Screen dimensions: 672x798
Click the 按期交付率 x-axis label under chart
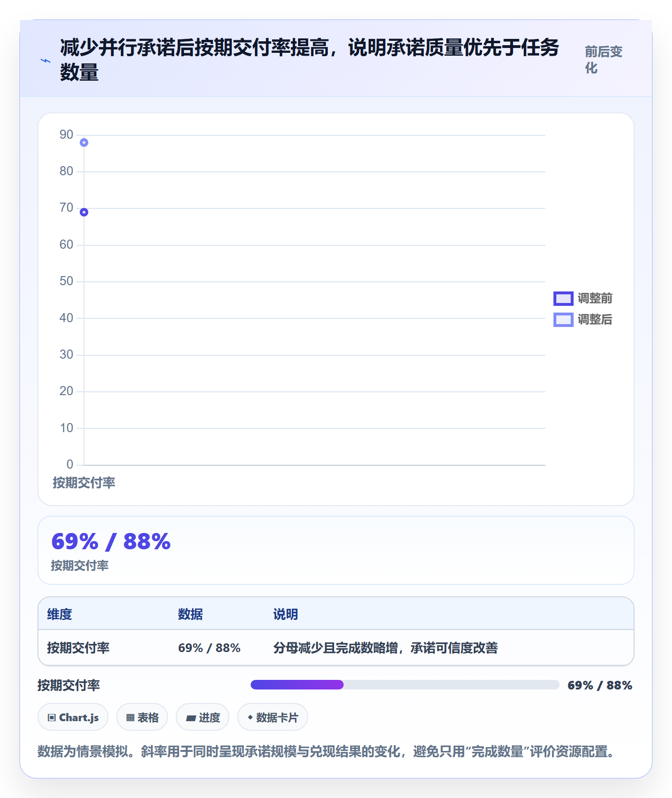click(x=84, y=483)
